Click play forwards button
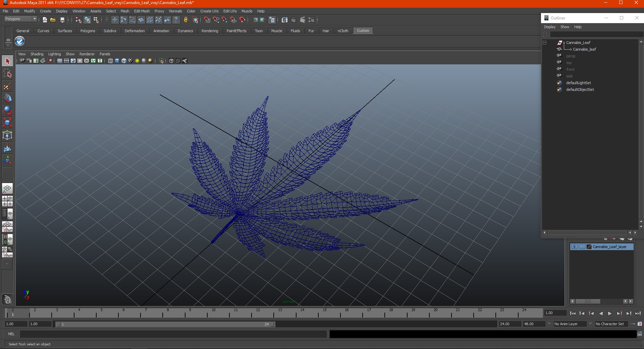The image size is (644, 349). (x=610, y=313)
